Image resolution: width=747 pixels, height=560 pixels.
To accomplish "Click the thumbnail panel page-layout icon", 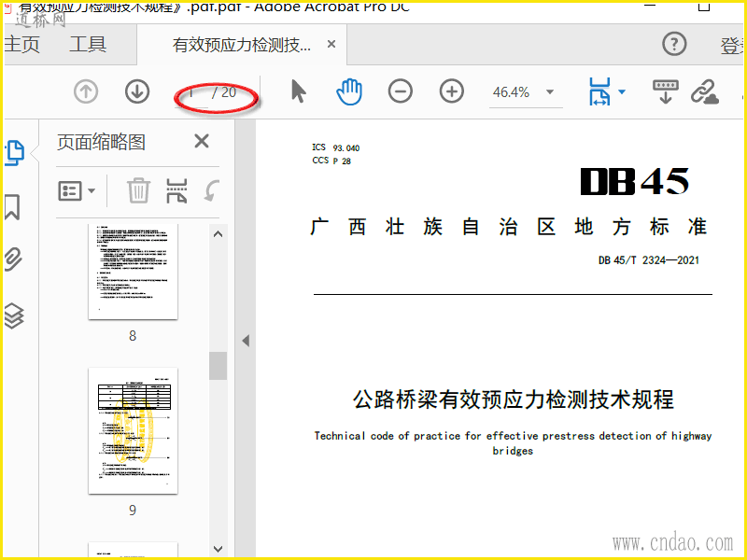I will coord(176,190).
